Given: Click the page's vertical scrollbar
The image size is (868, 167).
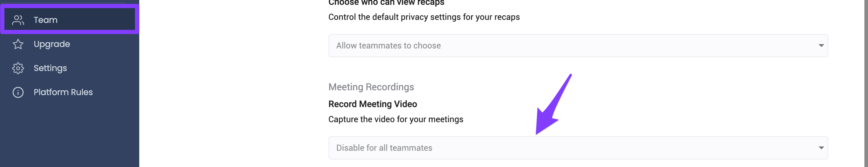Looking at the screenshot, I should [x=866, y=84].
